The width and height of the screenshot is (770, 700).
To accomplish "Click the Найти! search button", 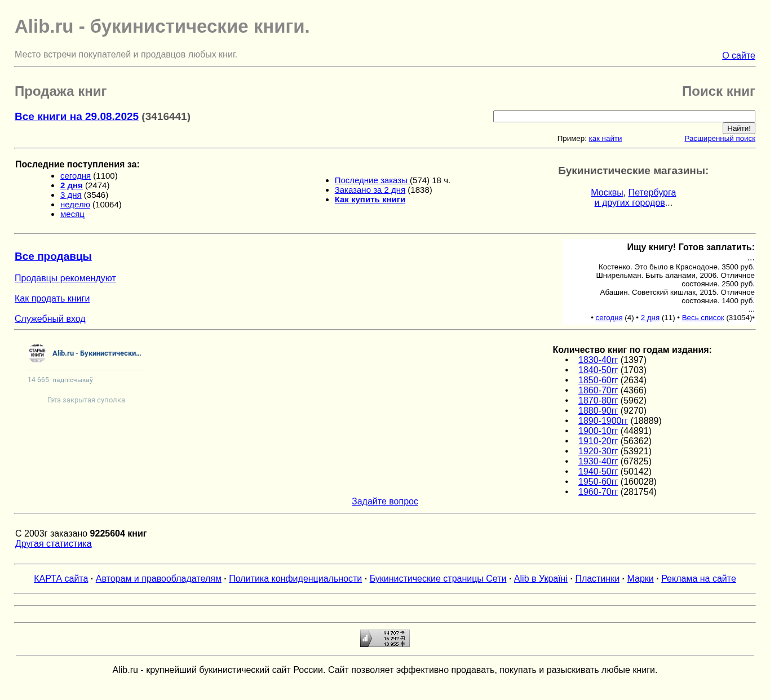I will (x=738, y=128).
